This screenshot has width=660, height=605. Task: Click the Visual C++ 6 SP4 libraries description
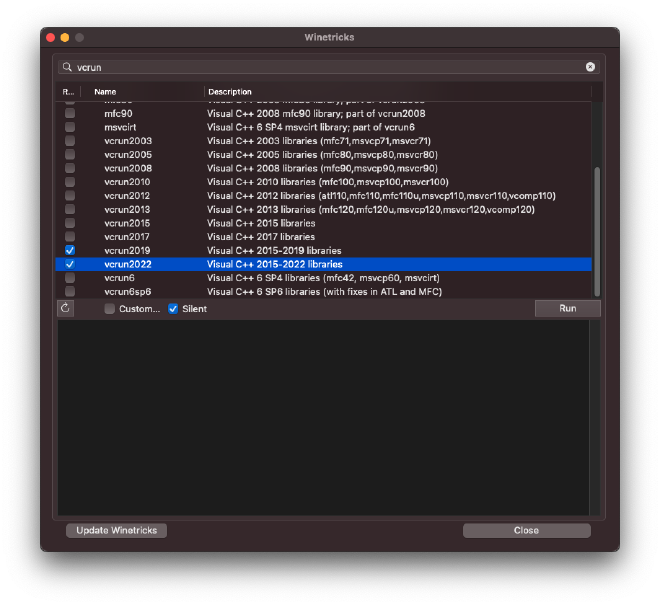tap(323, 278)
